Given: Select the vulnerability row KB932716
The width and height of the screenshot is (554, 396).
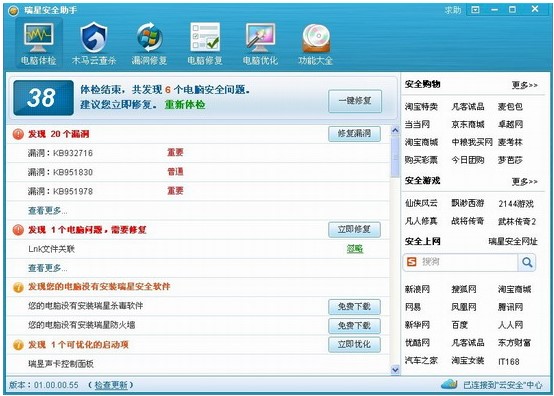Looking at the screenshot, I should [x=198, y=153].
